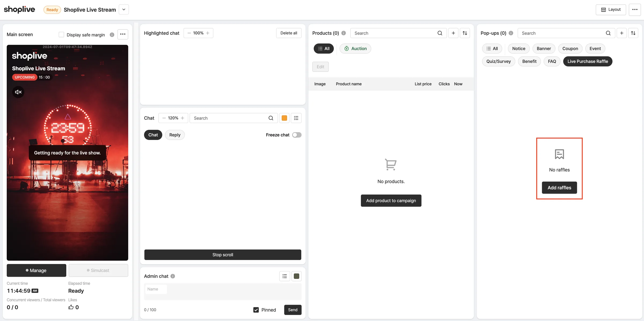Click the Send button in Admin chat
Image resolution: width=644 pixels, height=321 pixels.
click(x=292, y=310)
